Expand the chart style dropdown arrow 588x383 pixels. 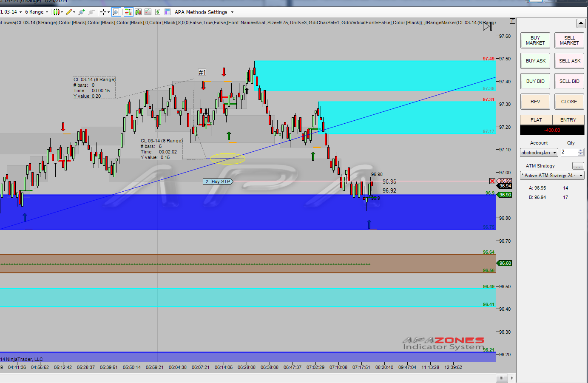[x=62, y=12]
